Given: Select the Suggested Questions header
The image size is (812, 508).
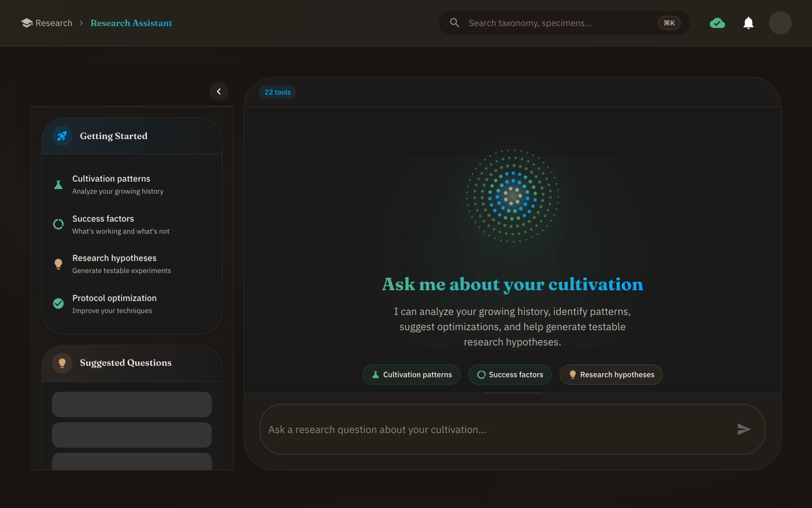Looking at the screenshot, I should 132,363.
